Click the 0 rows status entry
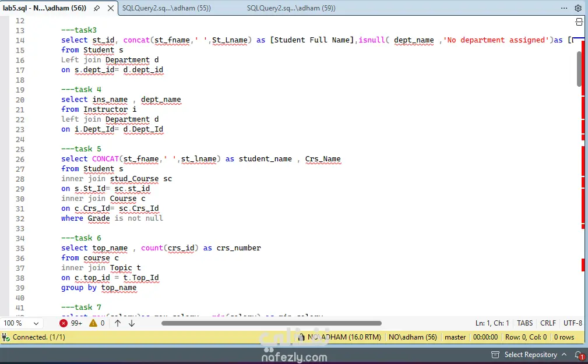Screen dimensions: 588x364 564,337
